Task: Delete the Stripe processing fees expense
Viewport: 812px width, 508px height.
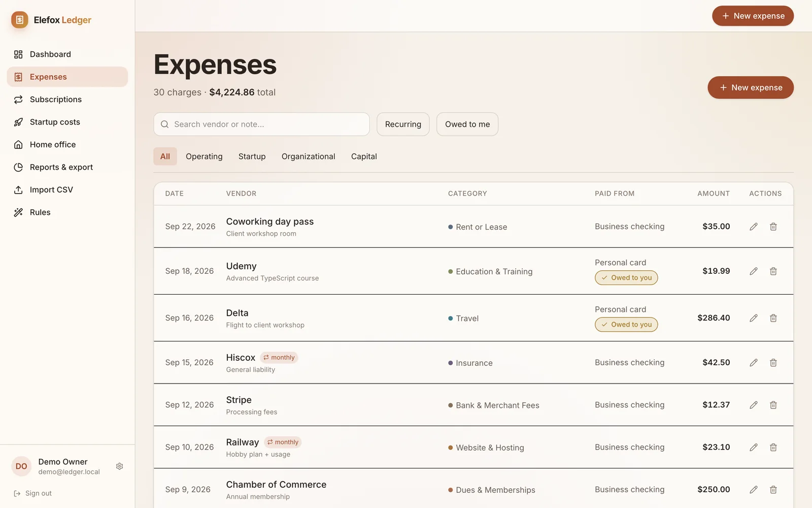Action: tap(773, 405)
